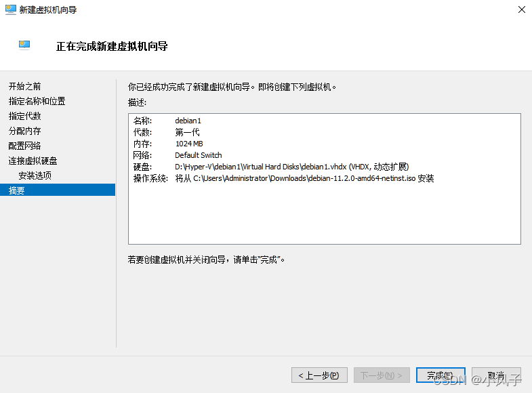Click the name value debian1

tap(188, 121)
